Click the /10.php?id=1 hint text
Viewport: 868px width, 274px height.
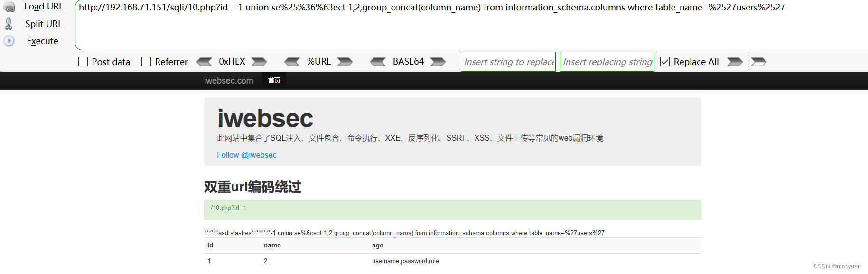coord(228,208)
